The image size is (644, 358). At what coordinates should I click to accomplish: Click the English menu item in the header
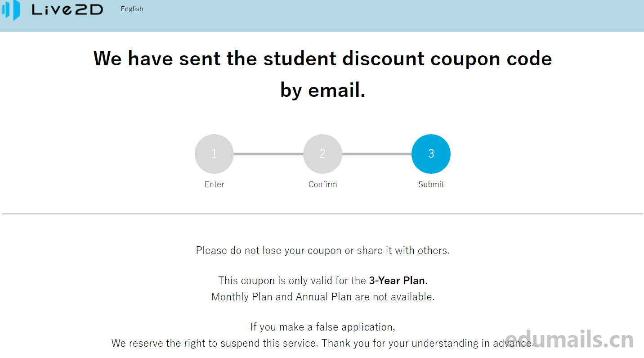tap(132, 9)
